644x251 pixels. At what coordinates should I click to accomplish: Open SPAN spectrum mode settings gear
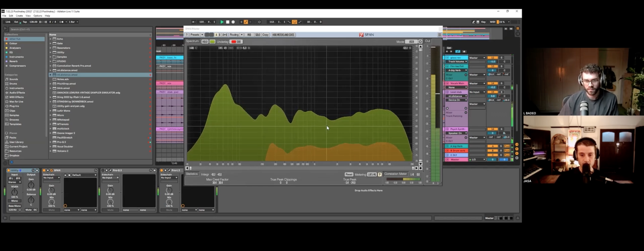[x=420, y=42]
